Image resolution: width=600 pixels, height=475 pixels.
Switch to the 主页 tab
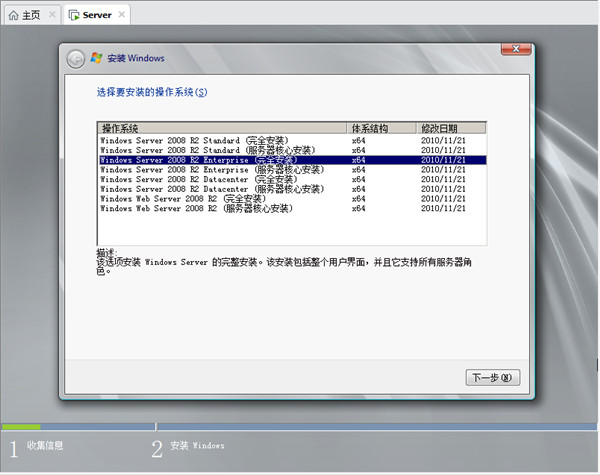click(32, 15)
